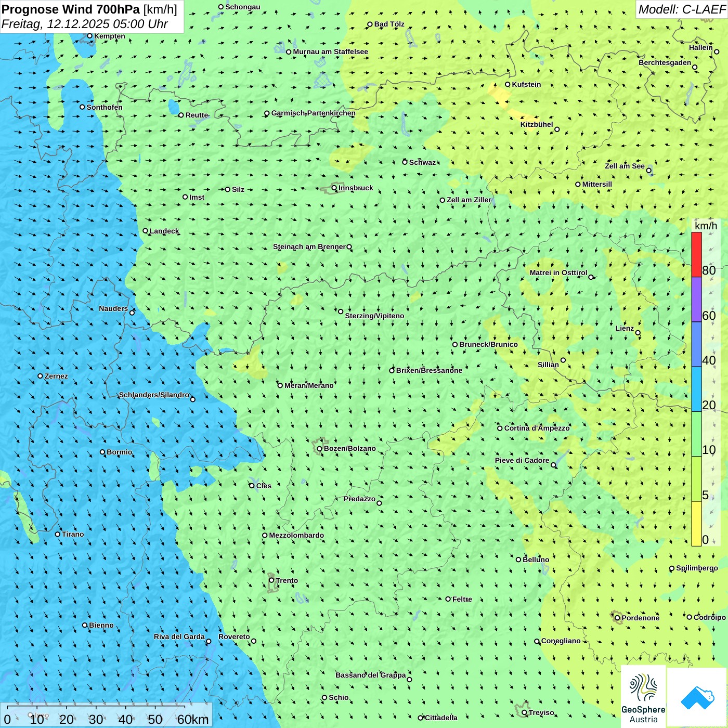728x728 pixels.
Task: Click the Matrei in Osttirol label
Action: click(x=558, y=272)
